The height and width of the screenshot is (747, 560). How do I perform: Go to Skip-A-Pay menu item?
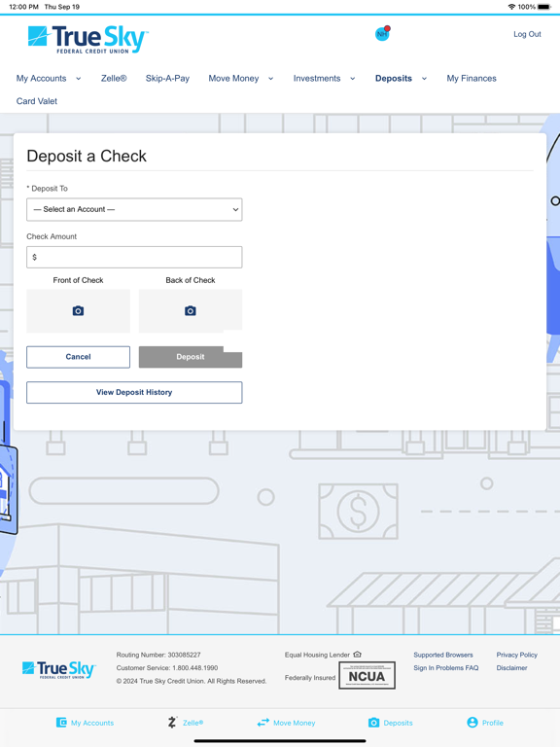coord(167,78)
